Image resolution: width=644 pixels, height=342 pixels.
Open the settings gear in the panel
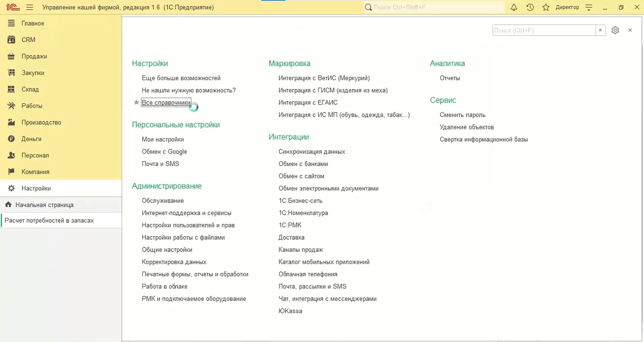pos(615,30)
